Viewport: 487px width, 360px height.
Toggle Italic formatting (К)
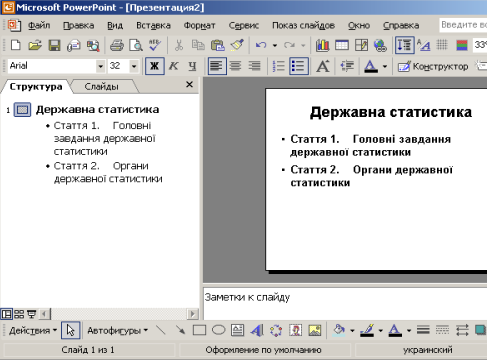coord(173,66)
